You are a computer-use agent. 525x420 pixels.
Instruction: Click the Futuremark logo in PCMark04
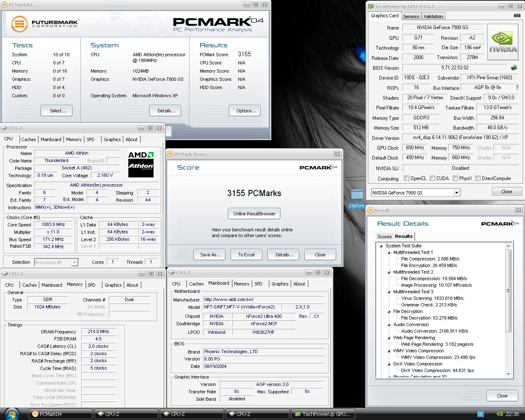pos(44,23)
